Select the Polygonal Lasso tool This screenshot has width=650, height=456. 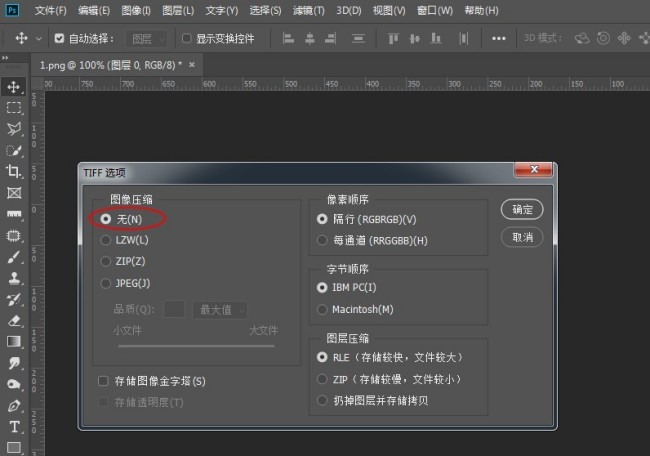click(x=14, y=129)
